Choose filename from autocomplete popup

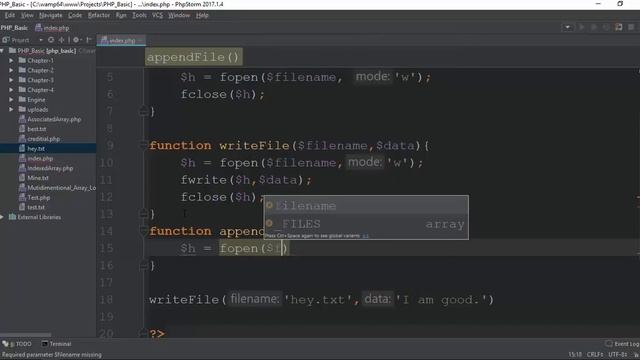click(366, 206)
